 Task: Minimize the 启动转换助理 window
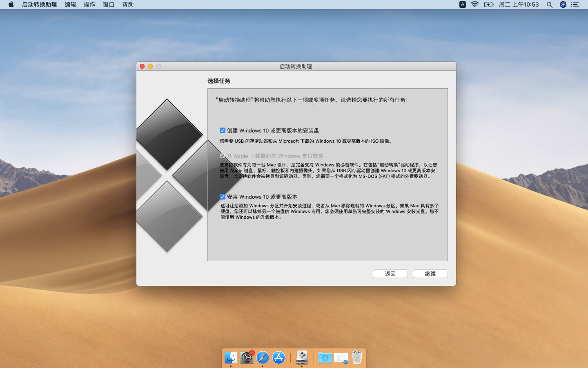point(150,66)
